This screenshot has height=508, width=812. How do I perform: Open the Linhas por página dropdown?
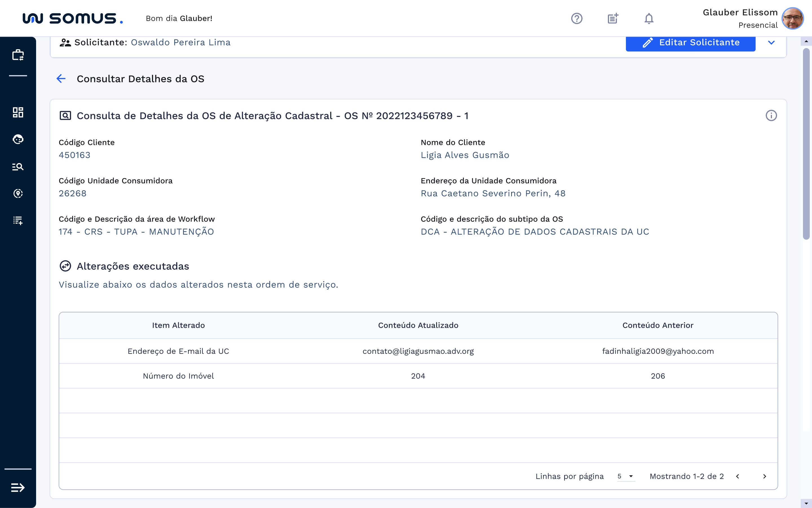[x=625, y=476]
